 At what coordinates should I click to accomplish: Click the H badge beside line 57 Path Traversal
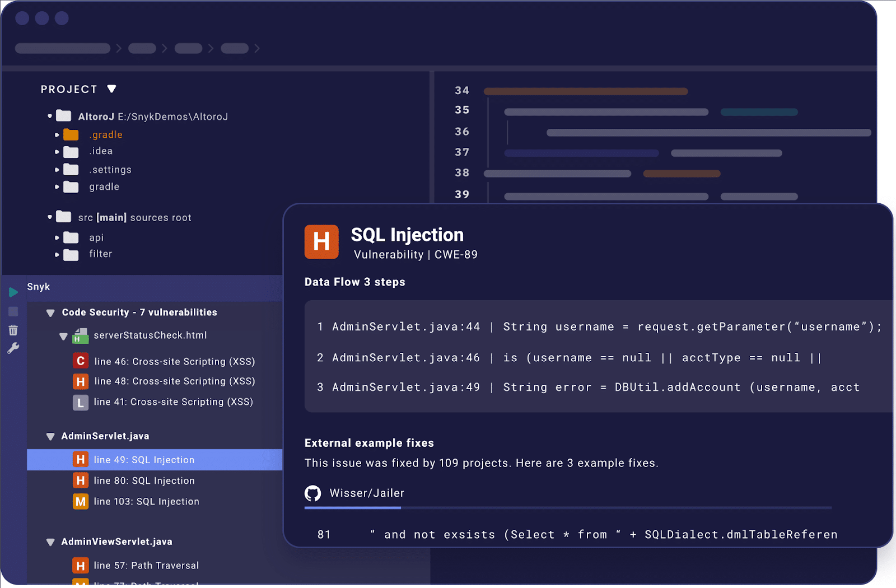pyautogui.click(x=81, y=566)
